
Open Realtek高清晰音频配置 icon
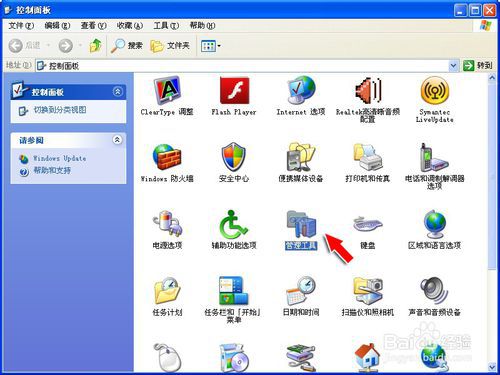tap(368, 99)
